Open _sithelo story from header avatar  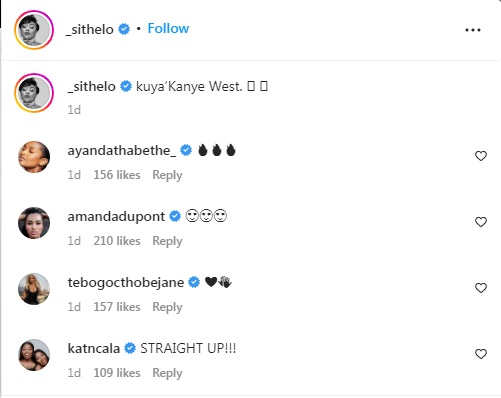coord(34,30)
